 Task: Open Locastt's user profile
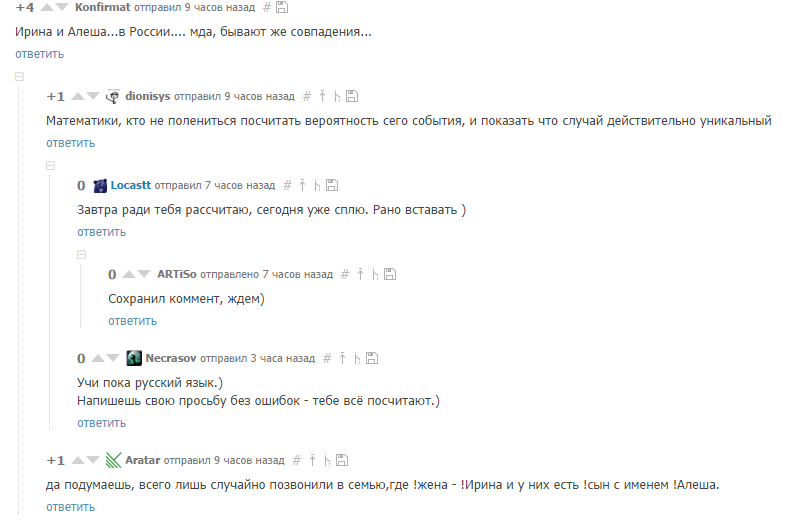point(131,185)
